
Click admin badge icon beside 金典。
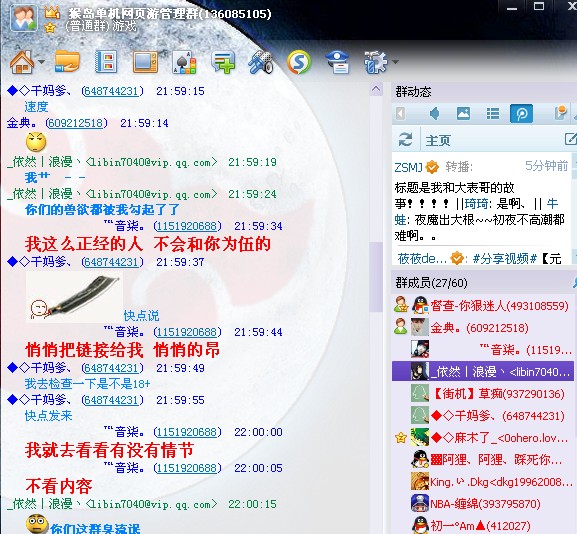pyautogui.click(x=401, y=327)
